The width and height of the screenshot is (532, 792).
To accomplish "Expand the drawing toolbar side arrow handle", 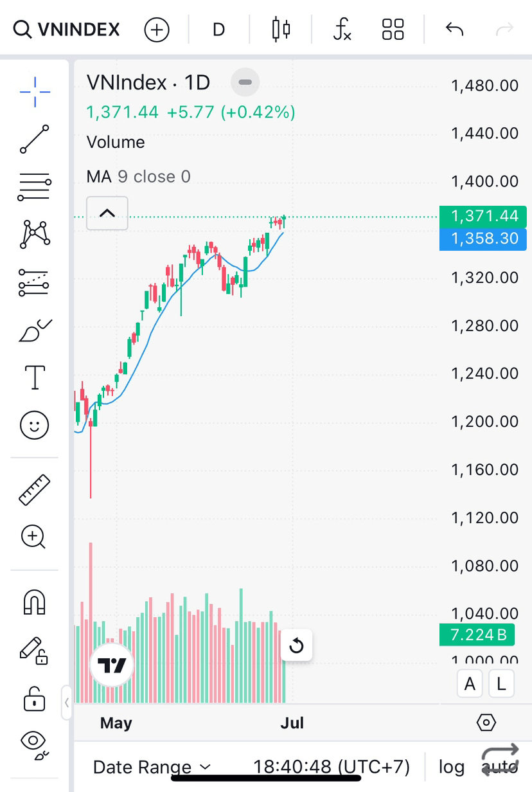I will click(67, 702).
